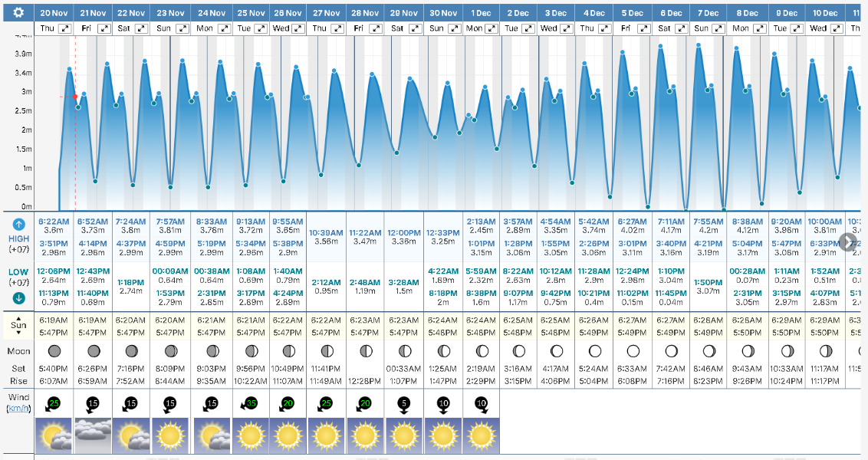
Task: Select the 1 Dec date header
Action: tap(481, 13)
